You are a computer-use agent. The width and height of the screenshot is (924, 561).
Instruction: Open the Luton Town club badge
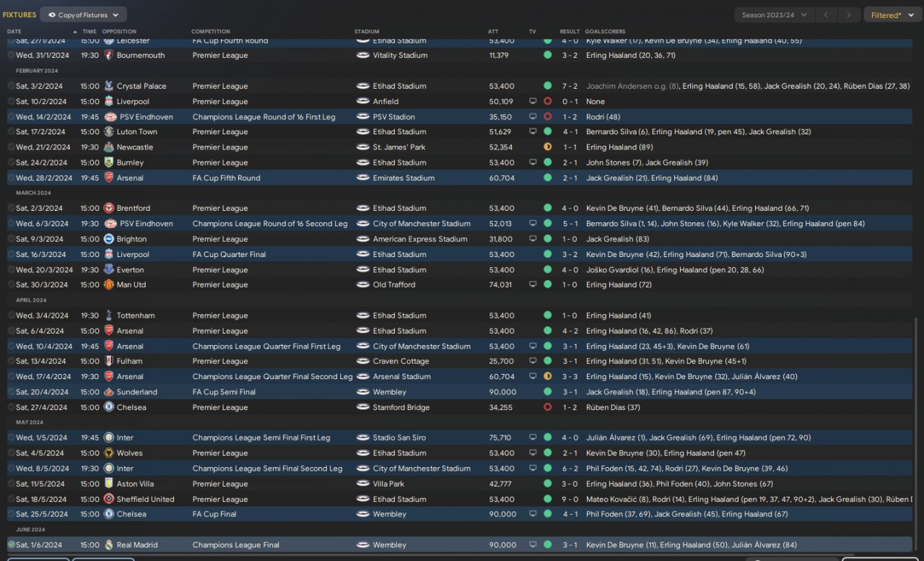[109, 132]
